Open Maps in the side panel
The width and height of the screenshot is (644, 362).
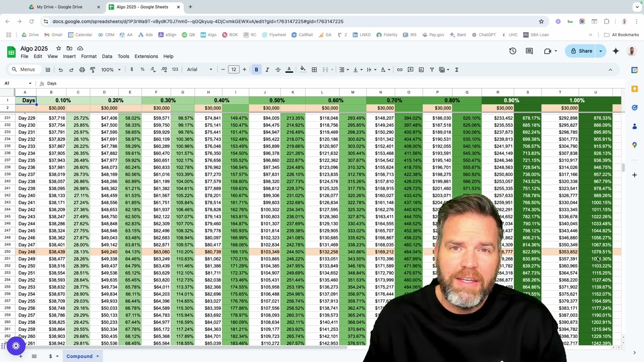pos(634,145)
